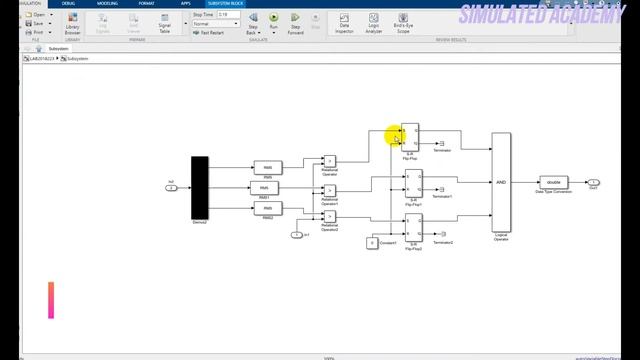Select the In1 input port
The image size is (640, 360).
tap(296, 235)
